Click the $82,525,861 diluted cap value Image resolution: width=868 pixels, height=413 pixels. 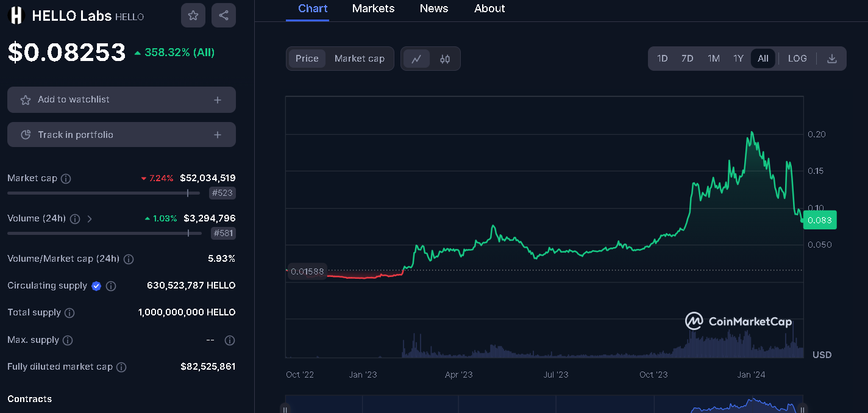(x=208, y=367)
